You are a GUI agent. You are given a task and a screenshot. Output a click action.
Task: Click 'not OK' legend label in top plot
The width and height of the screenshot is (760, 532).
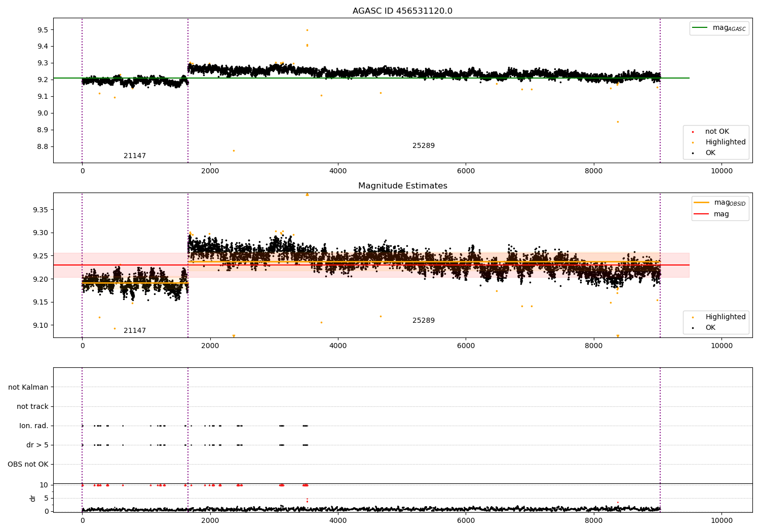click(717, 132)
